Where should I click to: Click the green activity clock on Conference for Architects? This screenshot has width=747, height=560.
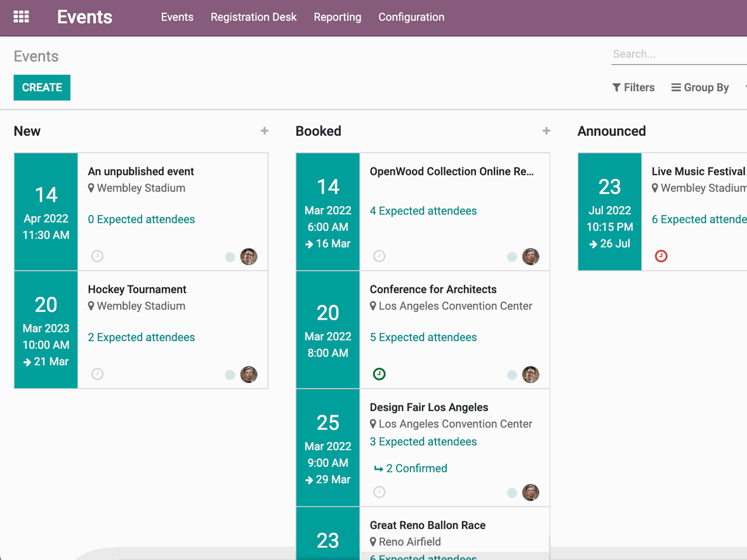[x=379, y=374]
